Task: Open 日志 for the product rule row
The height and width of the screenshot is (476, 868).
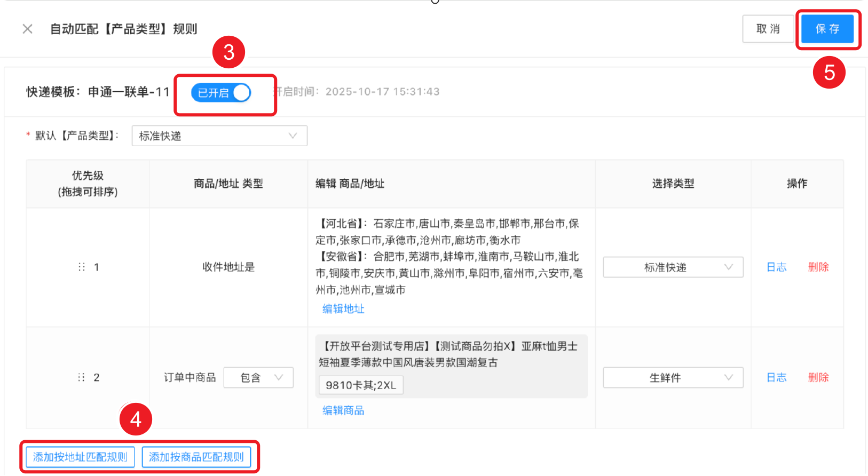Action: 776,378
